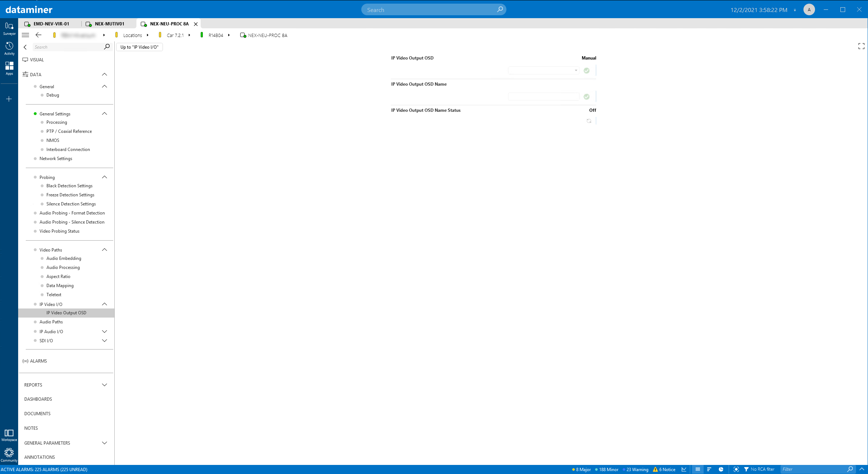Open the Video Probing Status page

coord(60,231)
